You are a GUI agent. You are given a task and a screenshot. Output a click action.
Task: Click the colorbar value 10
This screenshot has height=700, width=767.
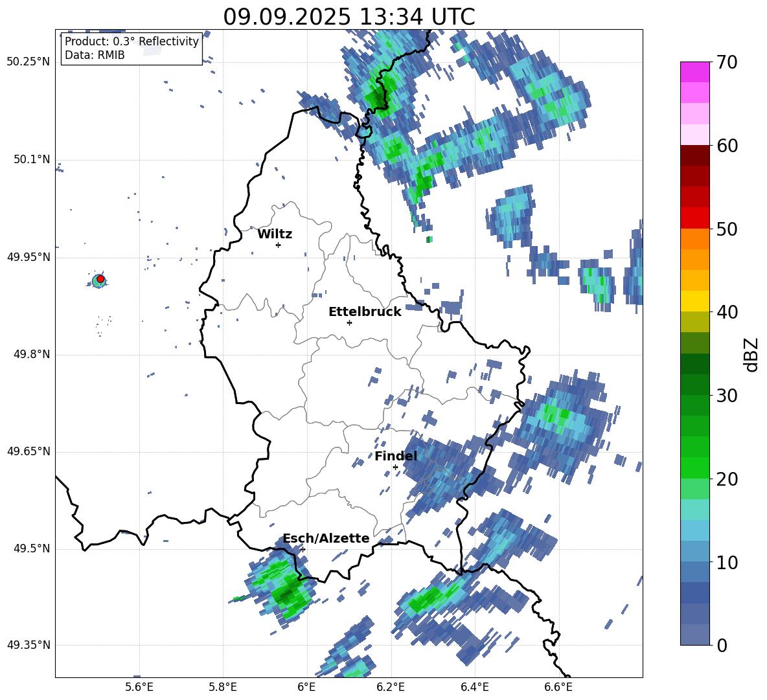(727, 562)
